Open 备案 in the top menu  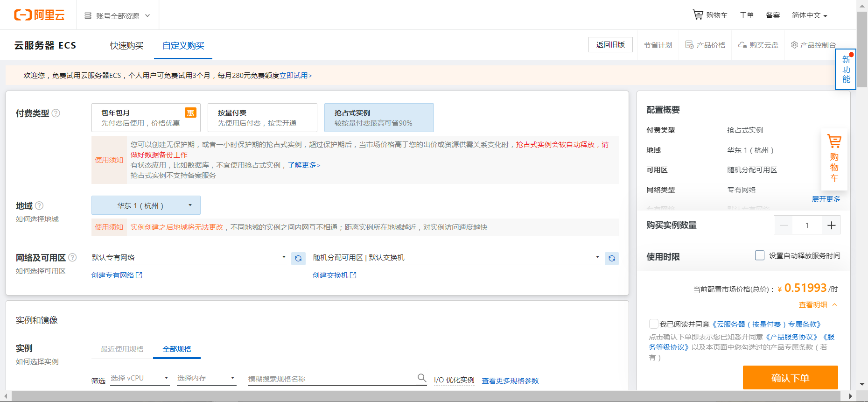pyautogui.click(x=773, y=15)
